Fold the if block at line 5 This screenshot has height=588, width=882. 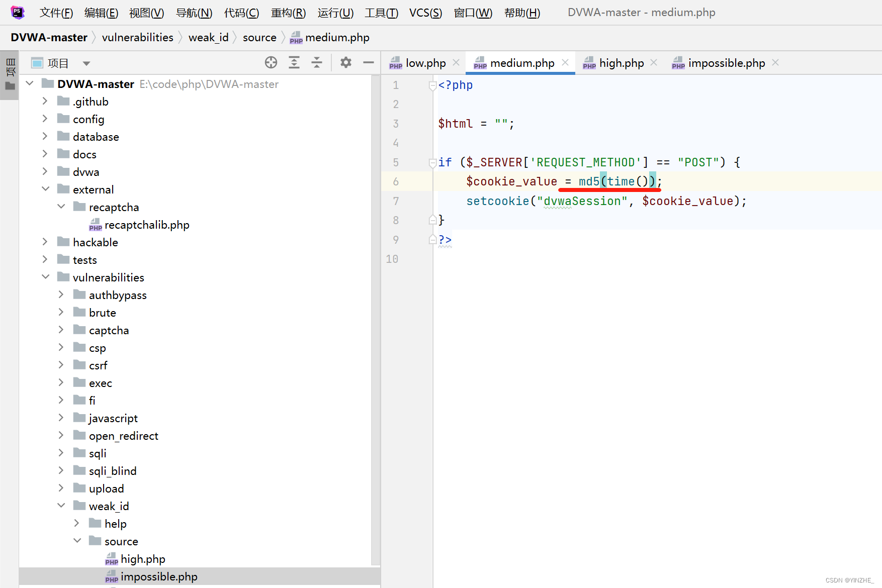tap(432, 162)
